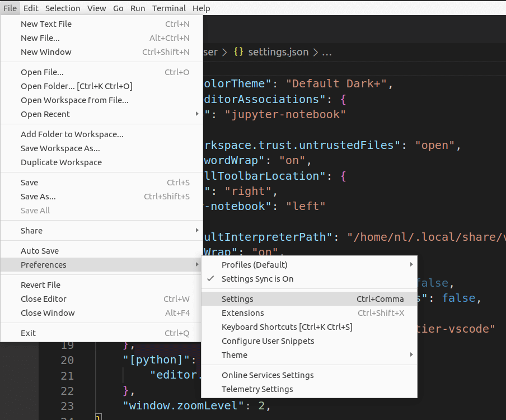The height and width of the screenshot is (420, 506).
Task: Open the Selection menu
Action: coord(63,8)
